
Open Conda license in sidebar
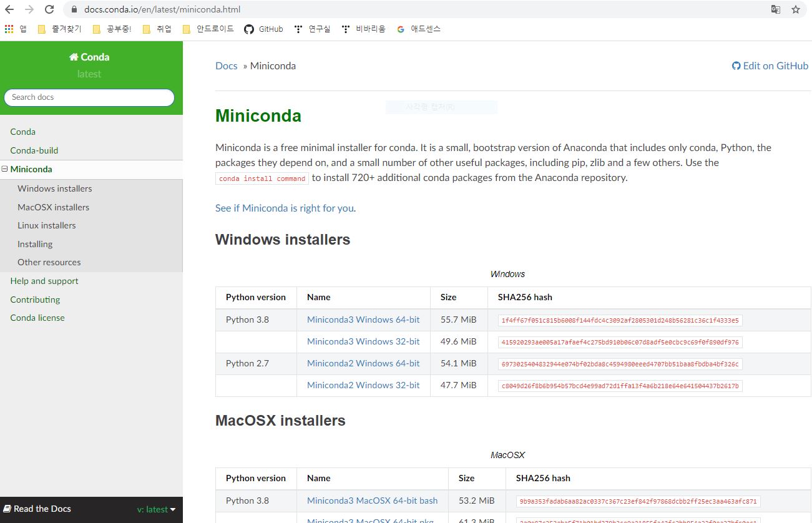pos(37,318)
